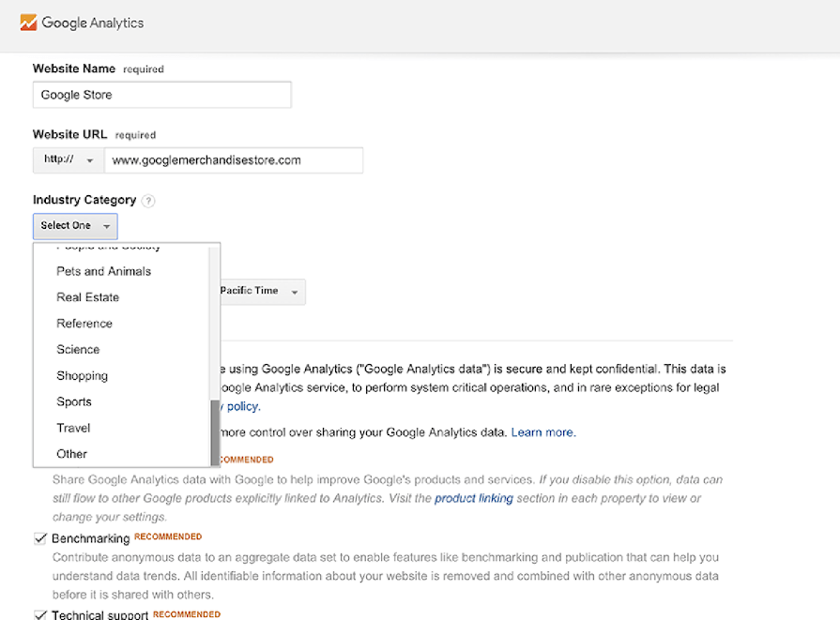This screenshot has width=840, height=620.
Task: Open the Industry Category help question mark
Action: [x=148, y=201]
